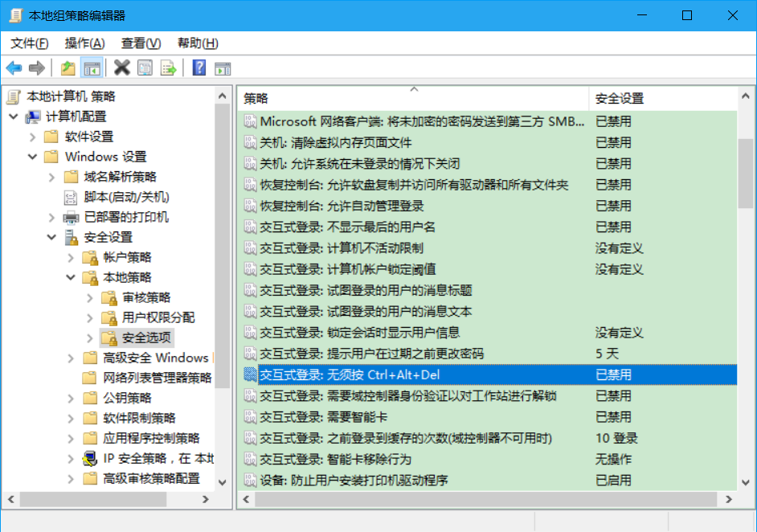Collapse the 安全设置 node
The height and width of the screenshot is (532, 757).
(x=51, y=237)
